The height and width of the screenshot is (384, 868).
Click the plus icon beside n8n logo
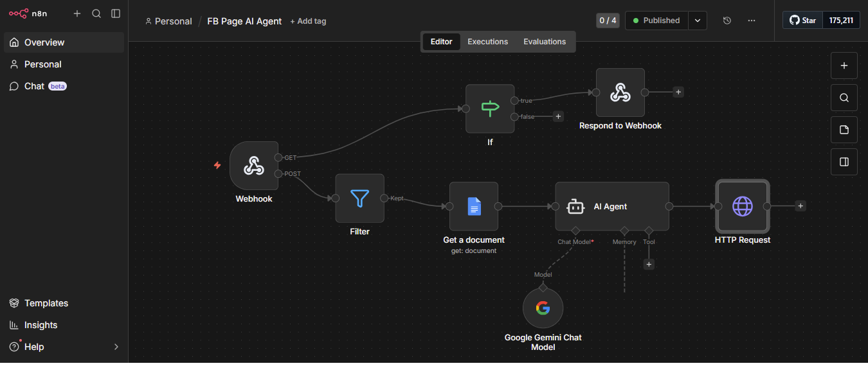77,13
